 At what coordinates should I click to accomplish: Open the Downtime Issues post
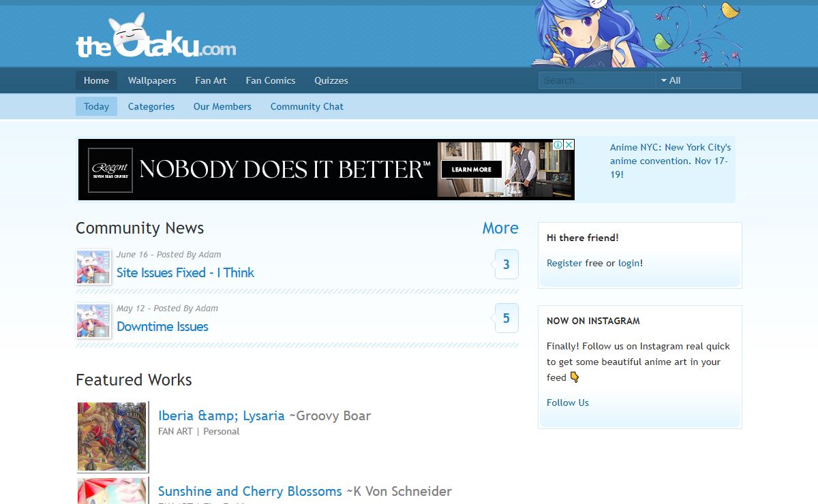pyautogui.click(x=162, y=326)
